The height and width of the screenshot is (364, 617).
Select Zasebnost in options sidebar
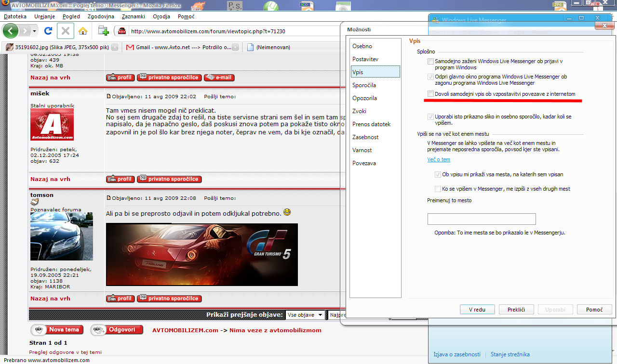click(x=375, y=137)
